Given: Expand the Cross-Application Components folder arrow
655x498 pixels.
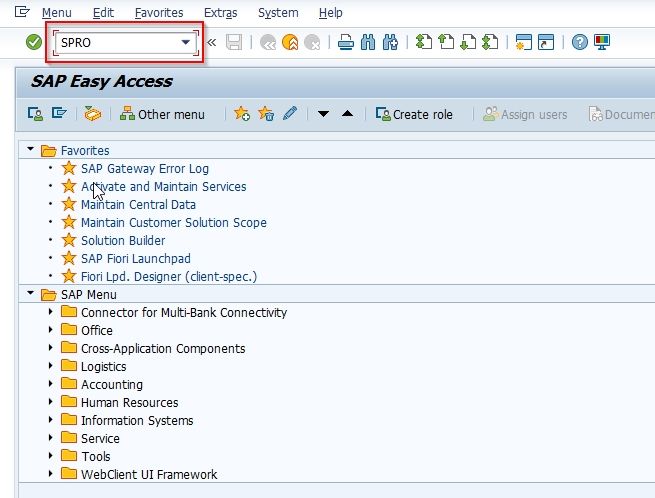Looking at the screenshot, I should [51, 348].
